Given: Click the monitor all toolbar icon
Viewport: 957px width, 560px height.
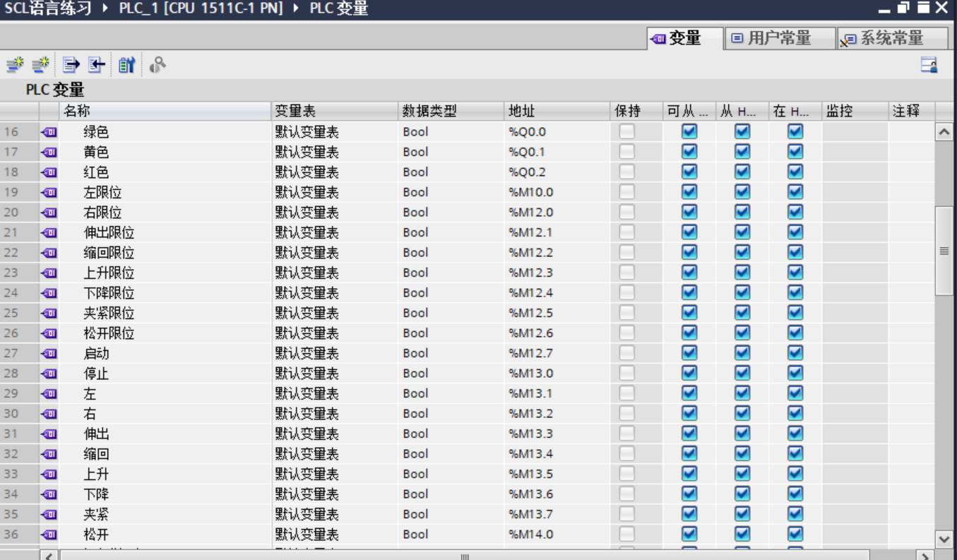Looking at the screenshot, I should coord(126,65).
